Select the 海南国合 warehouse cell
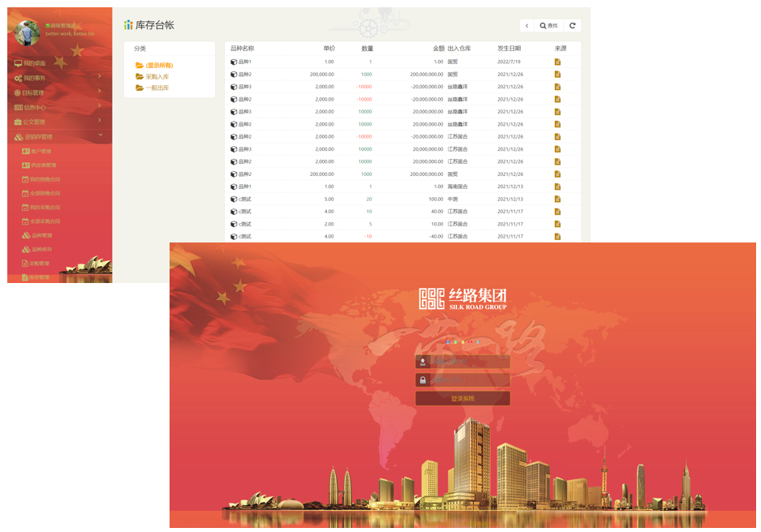This screenshot has height=532, width=761. tap(458, 187)
